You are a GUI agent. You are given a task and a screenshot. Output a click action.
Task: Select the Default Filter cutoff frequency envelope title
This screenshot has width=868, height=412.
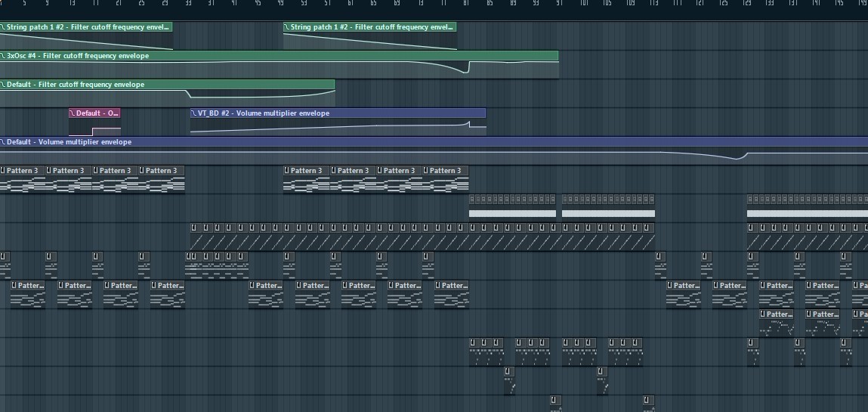click(76, 85)
